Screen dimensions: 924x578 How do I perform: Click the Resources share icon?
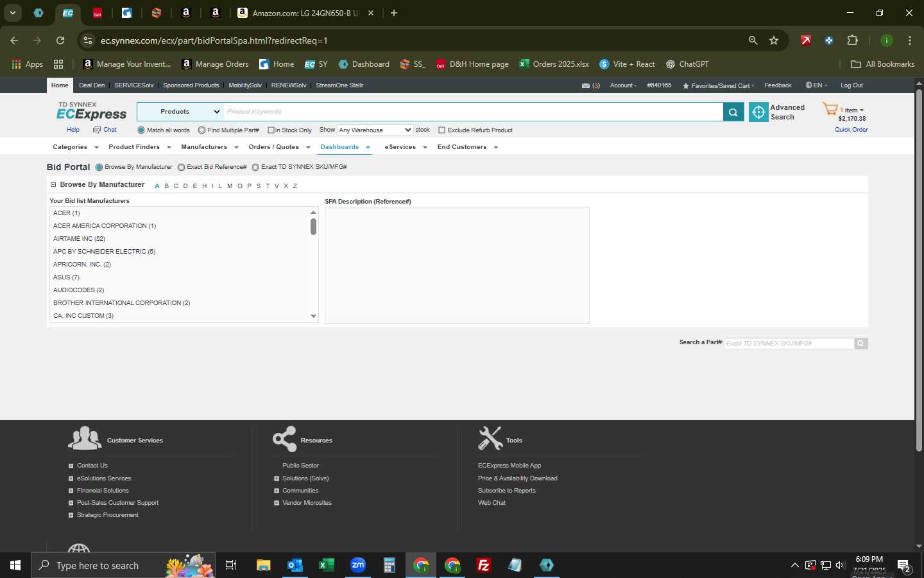(x=284, y=439)
